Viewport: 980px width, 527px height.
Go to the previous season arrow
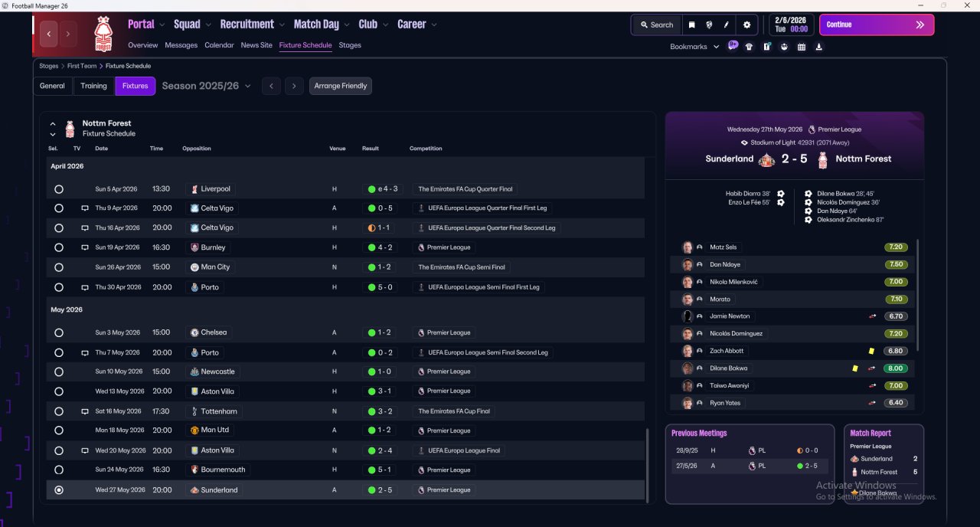click(271, 86)
